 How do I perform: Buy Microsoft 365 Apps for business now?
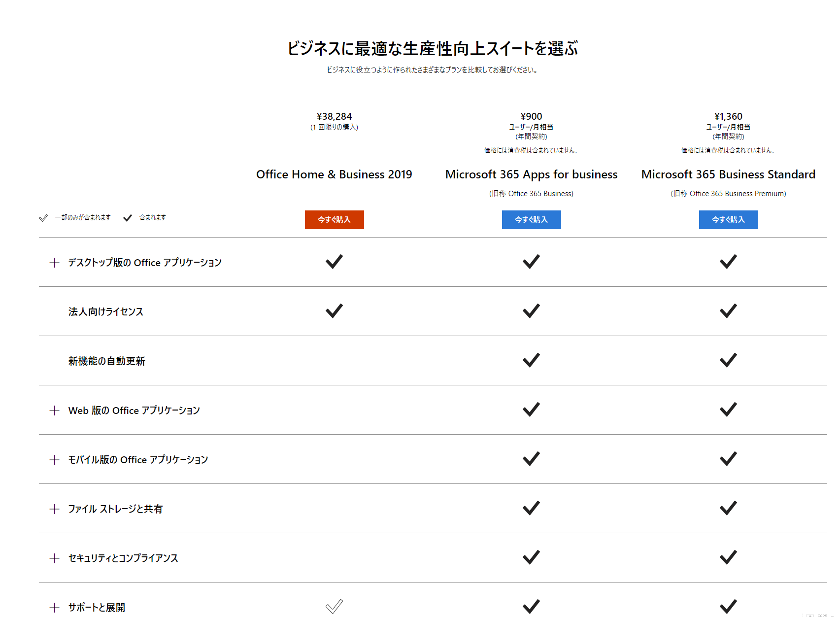pos(532,220)
